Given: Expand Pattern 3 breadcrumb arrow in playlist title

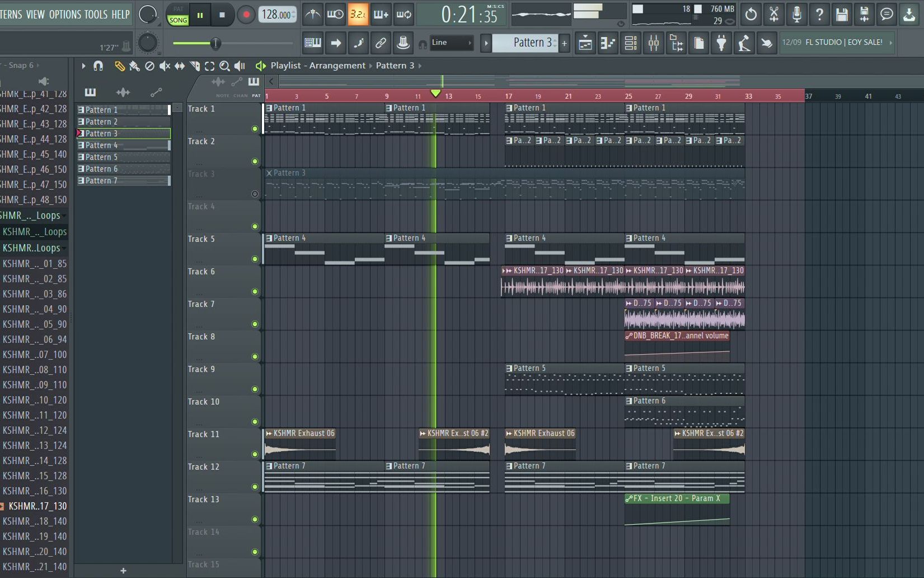Looking at the screenshot, I should pos(420,66).
